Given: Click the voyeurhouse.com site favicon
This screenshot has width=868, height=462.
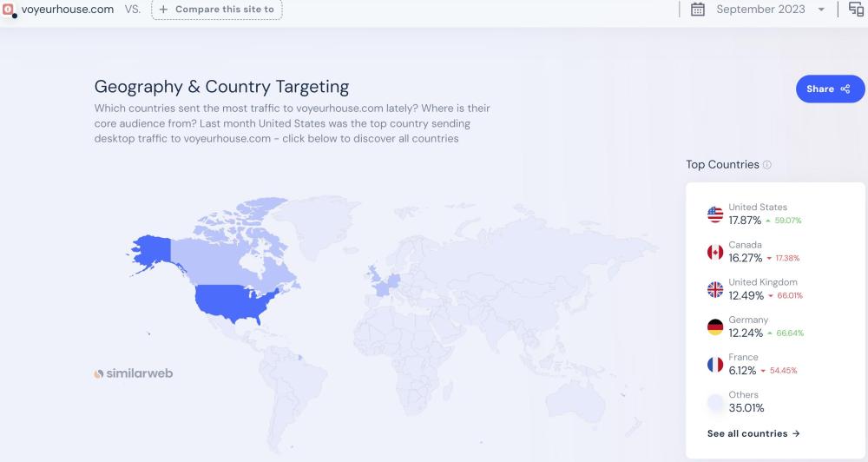Looking at the screenshot, I should [x=10, y=10].
